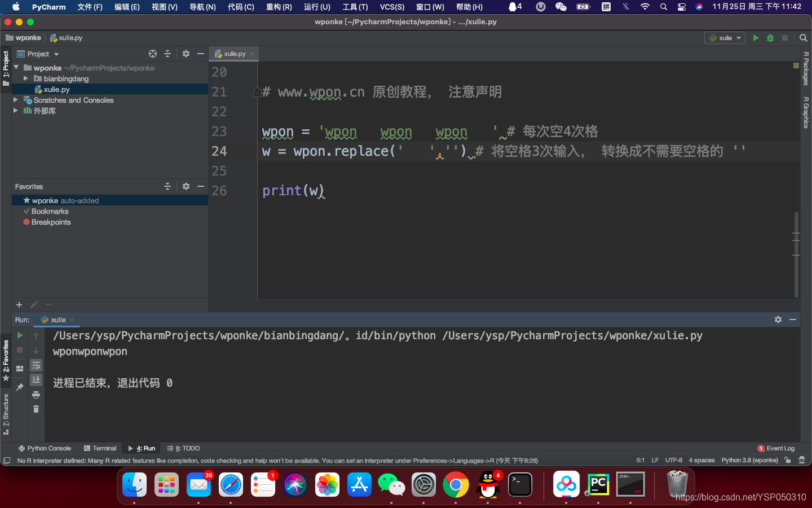Viewport: 812px width, 508px height.
Task: Open Favorites panel settings gear
Action: (186, 186)
